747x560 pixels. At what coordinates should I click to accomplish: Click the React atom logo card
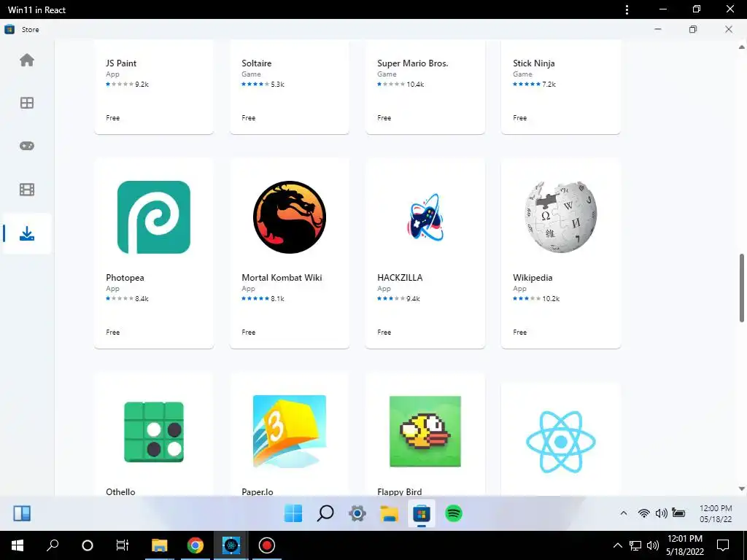[x=561, y=441]
